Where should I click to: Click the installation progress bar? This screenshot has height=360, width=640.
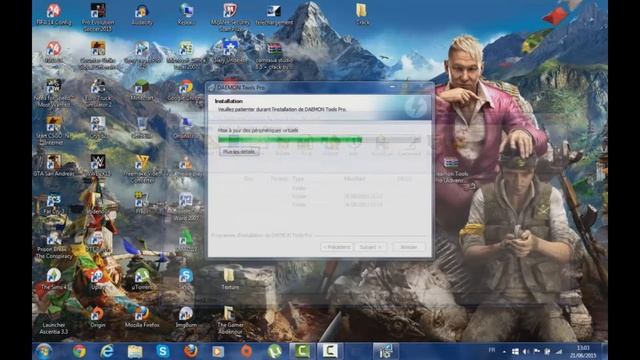click(x=319, y=140)
